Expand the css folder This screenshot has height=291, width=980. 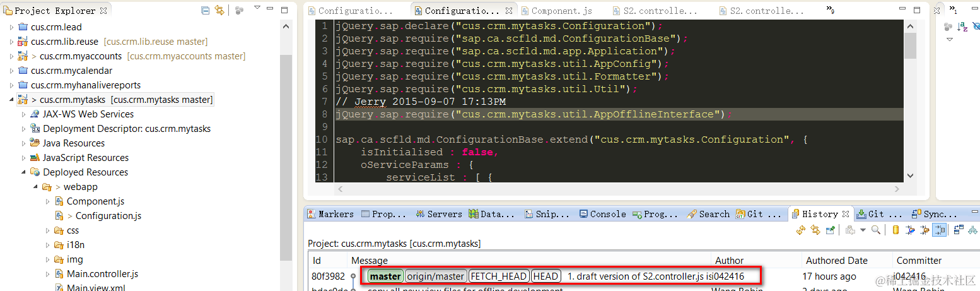pos(48,230)
